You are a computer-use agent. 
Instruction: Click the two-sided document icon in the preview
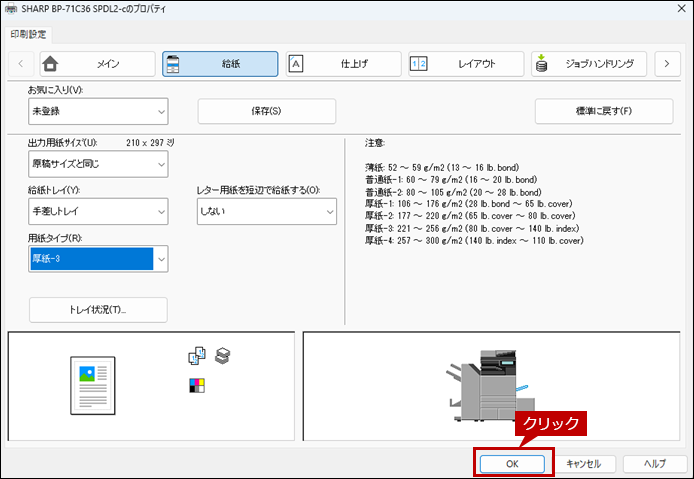196,356
